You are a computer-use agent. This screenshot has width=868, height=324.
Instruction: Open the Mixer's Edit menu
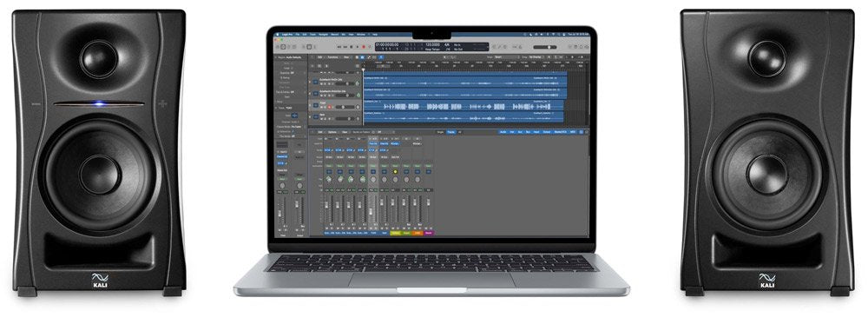[320, 132]
